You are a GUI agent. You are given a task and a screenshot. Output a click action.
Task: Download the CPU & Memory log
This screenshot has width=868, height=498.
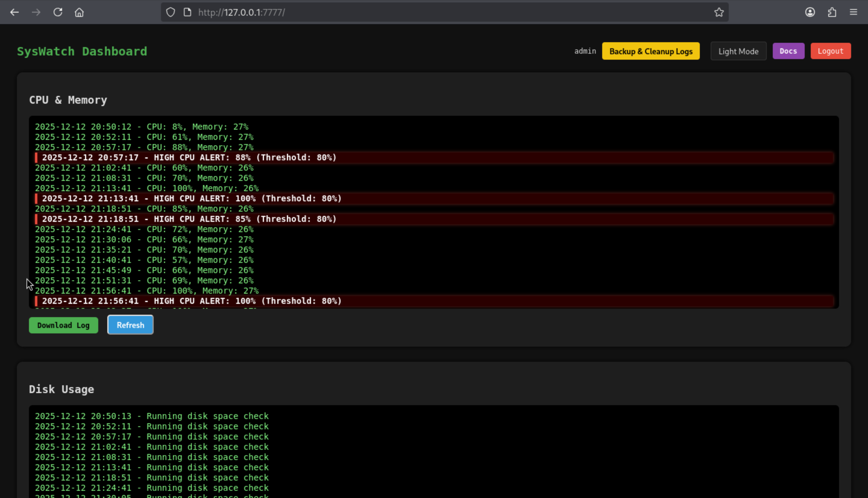pyautogui.click(x=63, y=325)
